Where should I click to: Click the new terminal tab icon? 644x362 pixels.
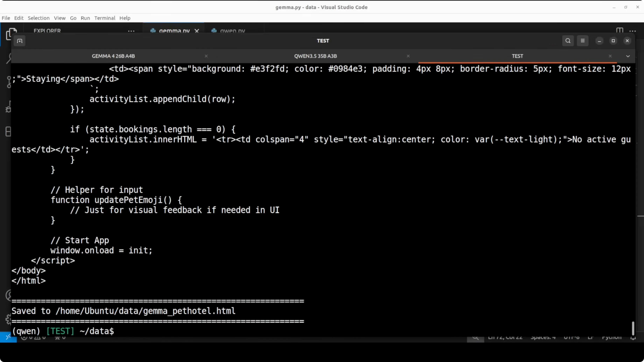tap(19, 41)
